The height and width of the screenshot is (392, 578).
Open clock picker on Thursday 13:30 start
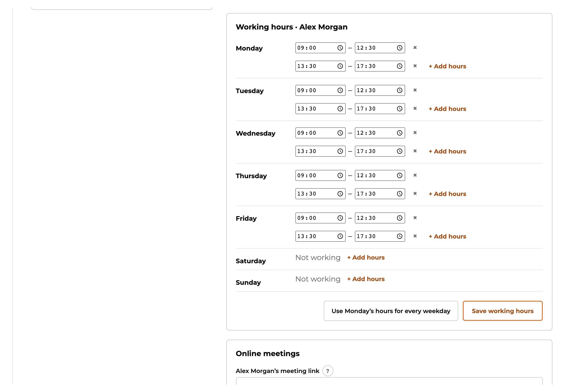tap(340, 194)
